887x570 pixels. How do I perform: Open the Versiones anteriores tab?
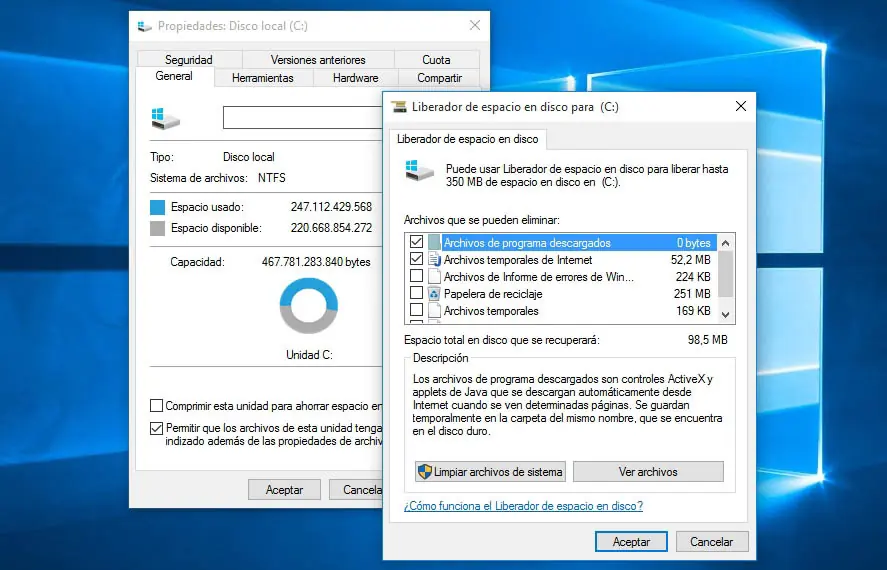318,59
